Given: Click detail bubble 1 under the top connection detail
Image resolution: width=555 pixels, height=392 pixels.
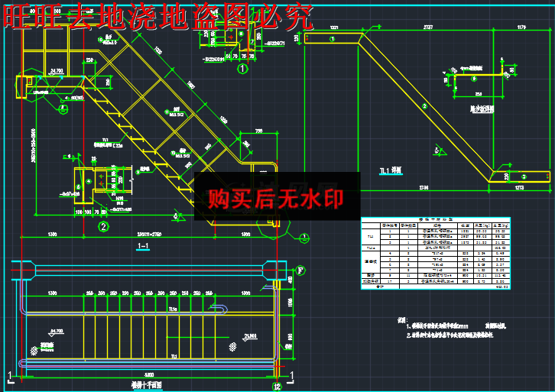Looking at the screenshot, I should [x=242, y=68].
